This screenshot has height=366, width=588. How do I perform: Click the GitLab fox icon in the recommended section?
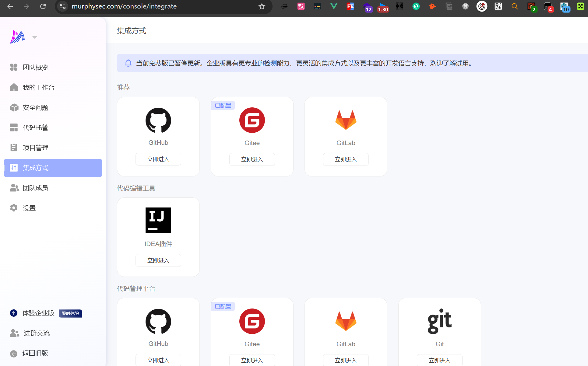(346, 120)
